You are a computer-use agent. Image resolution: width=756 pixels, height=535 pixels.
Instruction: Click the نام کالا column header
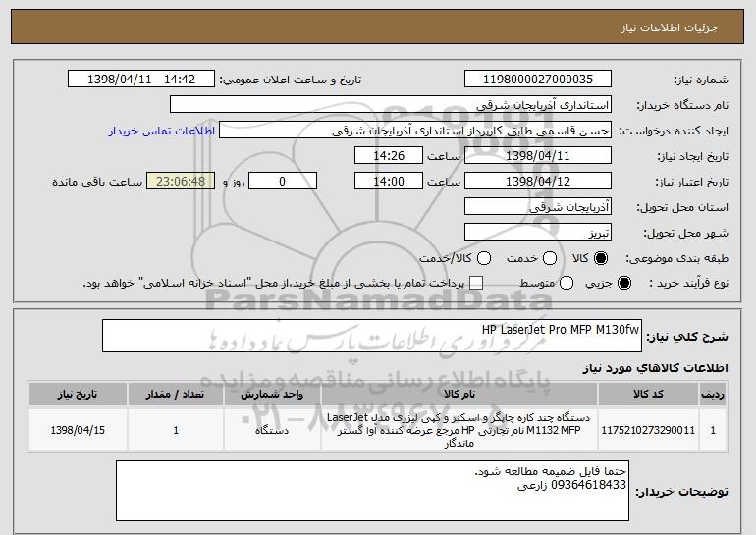pyautogui.click(x=459, y=395)
